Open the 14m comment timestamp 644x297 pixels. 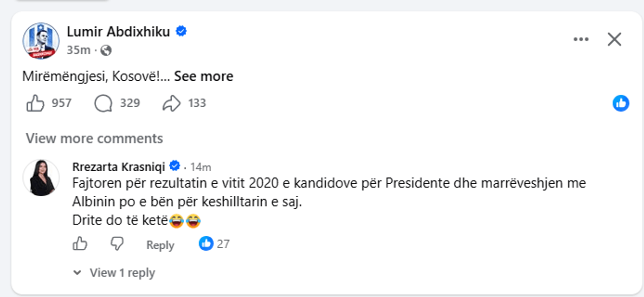201,167
